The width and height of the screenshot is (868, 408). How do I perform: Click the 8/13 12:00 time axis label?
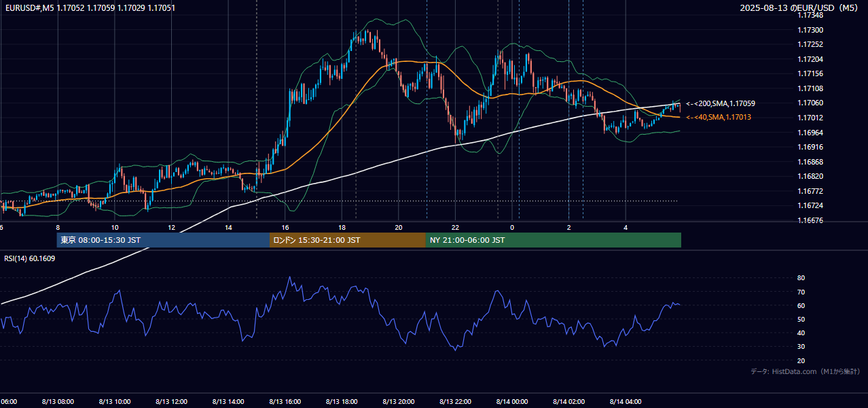171,402
